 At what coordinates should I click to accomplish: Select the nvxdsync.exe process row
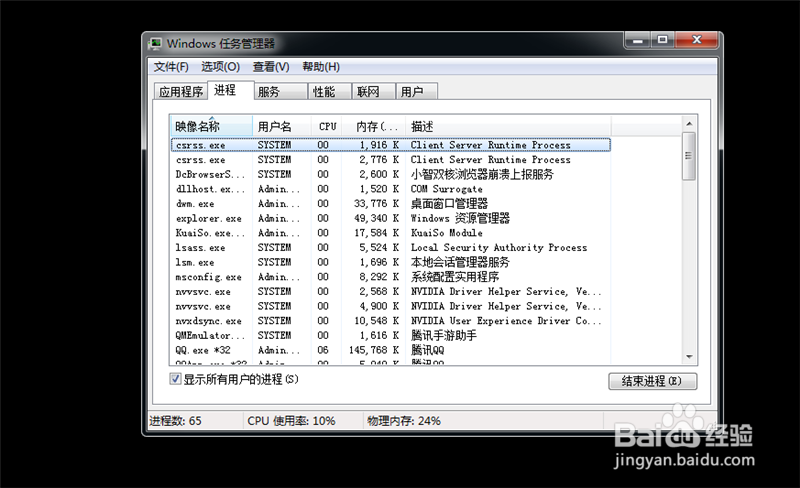coord(390,321)
